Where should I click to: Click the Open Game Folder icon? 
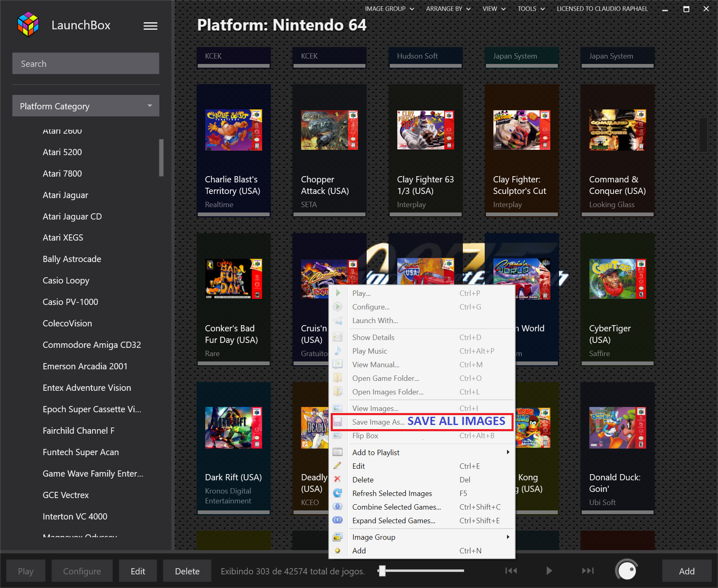pos(338,378)
